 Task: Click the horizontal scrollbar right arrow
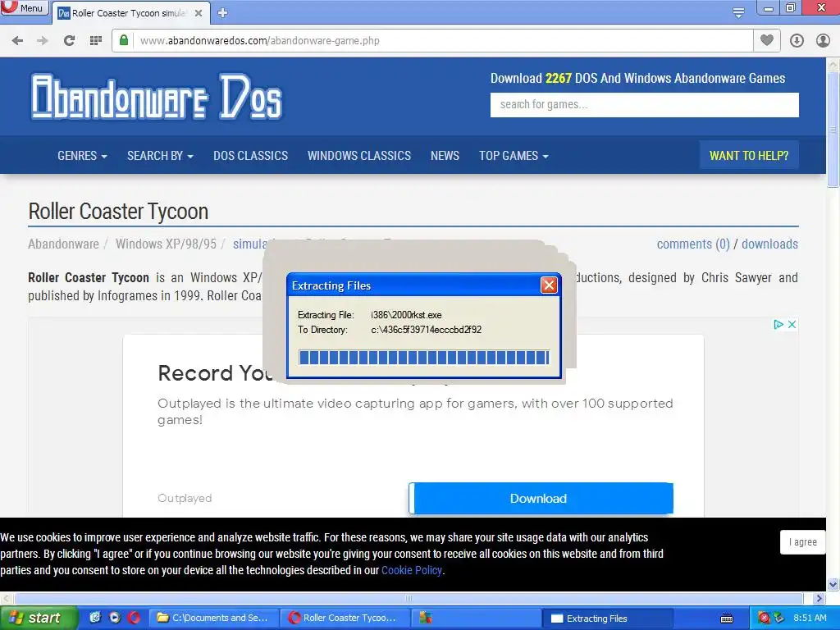tap(819, 598)
